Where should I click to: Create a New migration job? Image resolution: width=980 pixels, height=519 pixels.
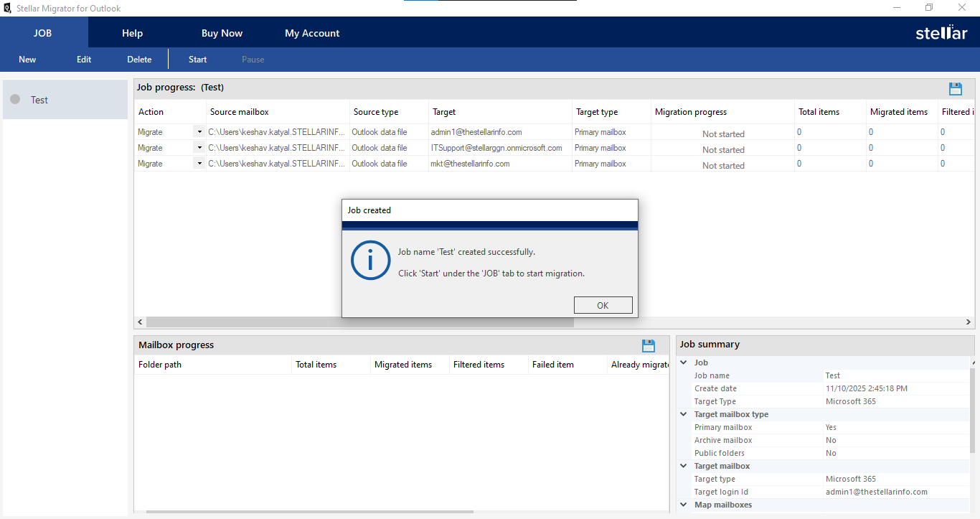27,59
